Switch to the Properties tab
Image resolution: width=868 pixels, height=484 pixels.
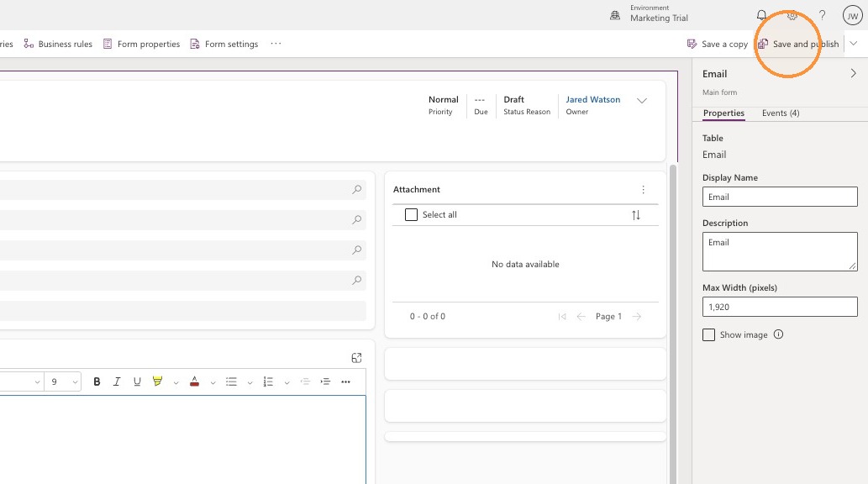723,113
